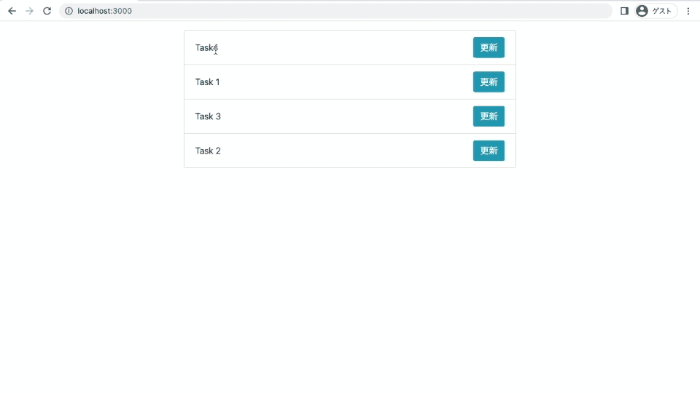Select the Task 1 text label
This screenshot has width=700, height=393.
click(x=208, y=82)
